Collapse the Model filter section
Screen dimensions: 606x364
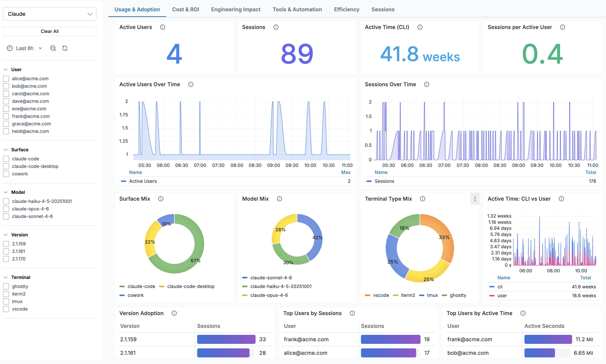[6, 192]
